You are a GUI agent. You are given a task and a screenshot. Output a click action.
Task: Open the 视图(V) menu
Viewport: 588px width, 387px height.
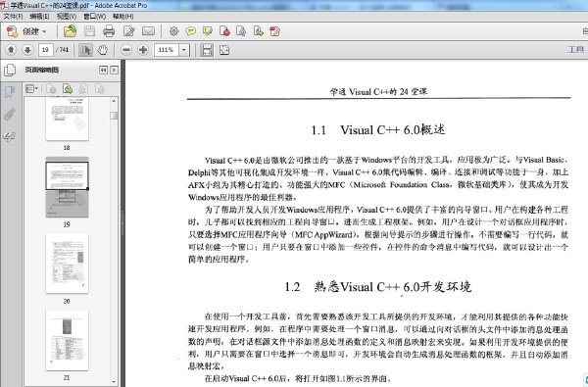pos(67,16)
